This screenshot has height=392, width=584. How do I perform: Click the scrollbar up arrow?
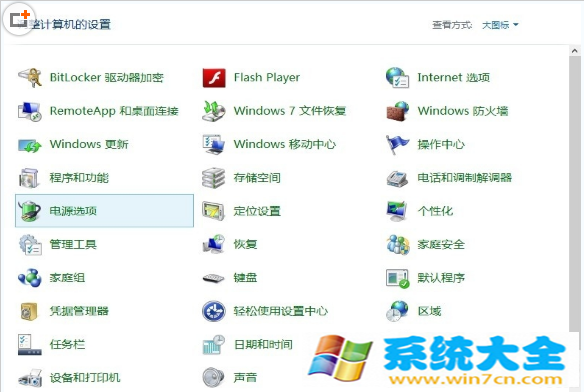(x=575, y=51)
